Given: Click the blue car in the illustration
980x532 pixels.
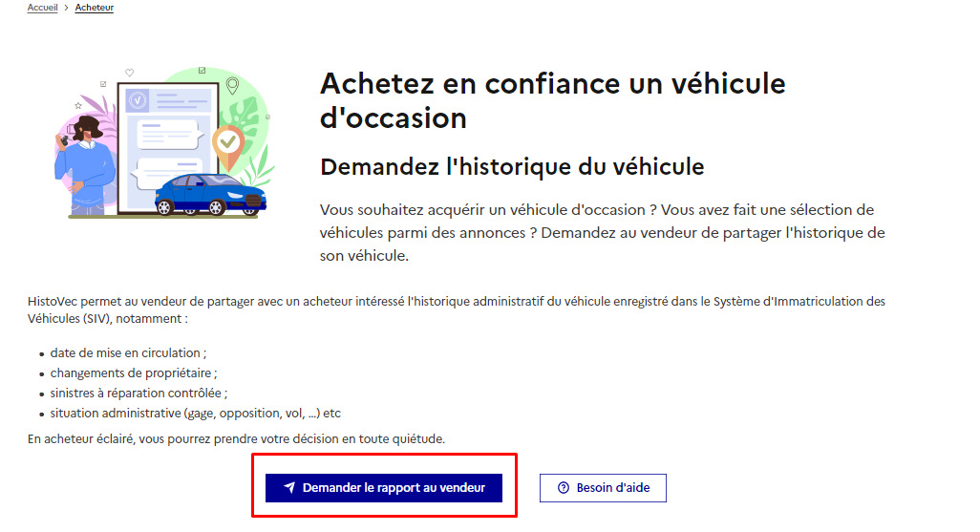Looking at the screenshot, I should pyautogui.click(x=210, y=195).
